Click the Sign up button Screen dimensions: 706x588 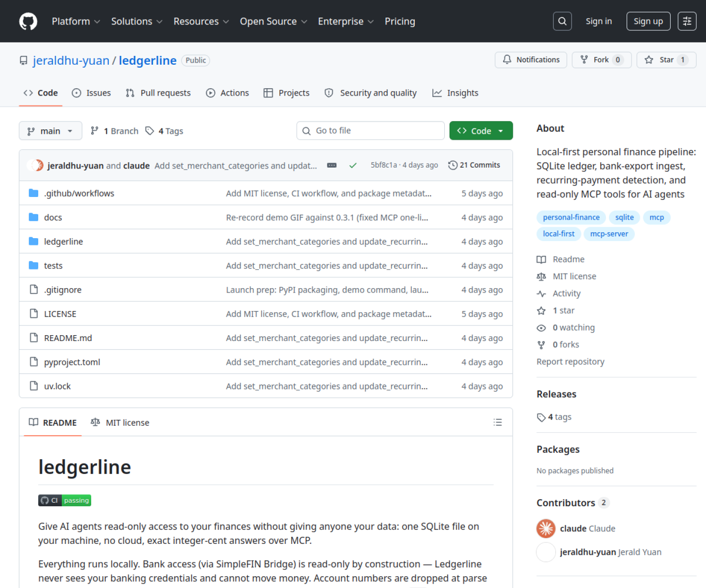click(x=648, y=21)
